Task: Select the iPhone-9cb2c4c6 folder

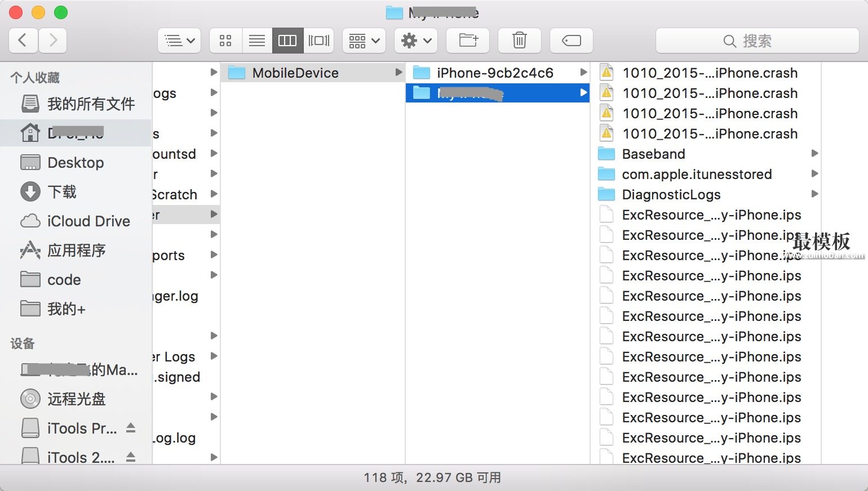Action: [498, 73]
